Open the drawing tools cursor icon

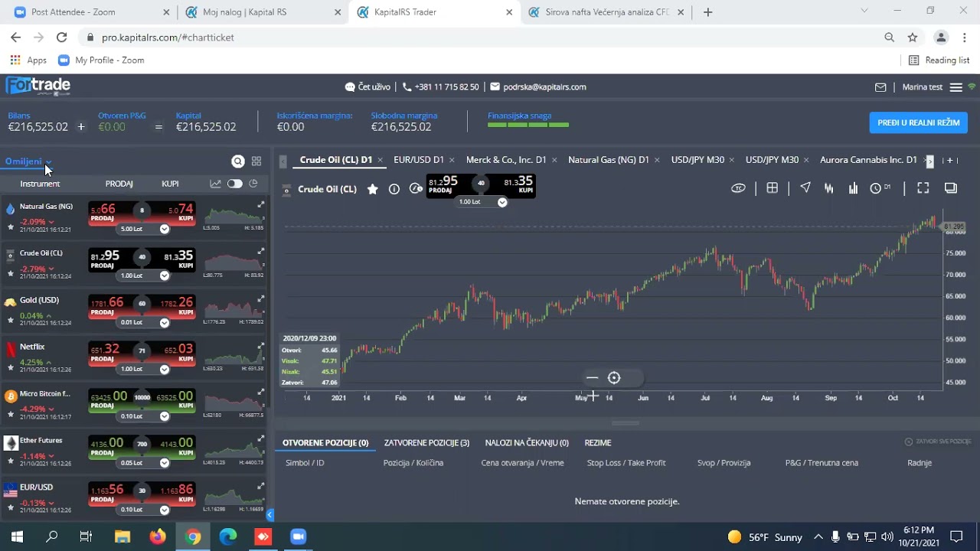805,188
